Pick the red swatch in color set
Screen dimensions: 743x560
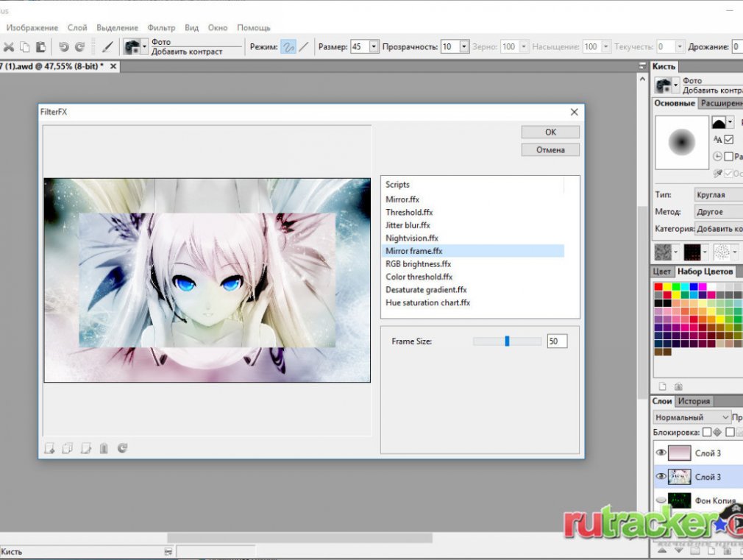pos(658,286)
